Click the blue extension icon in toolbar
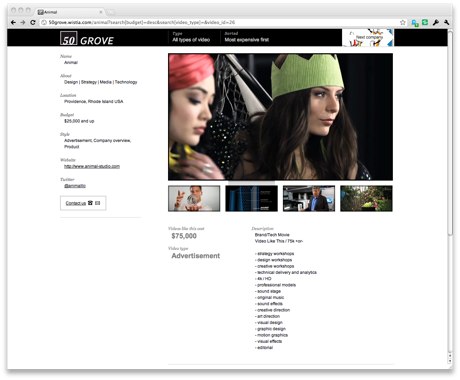460x380 pixels. (x=415, y=23)
